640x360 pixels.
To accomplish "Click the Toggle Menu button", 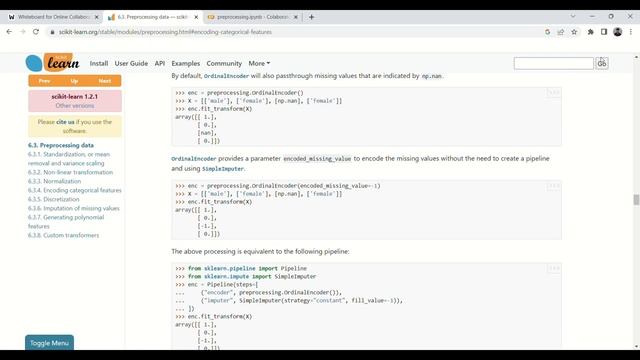I will 49,343.
